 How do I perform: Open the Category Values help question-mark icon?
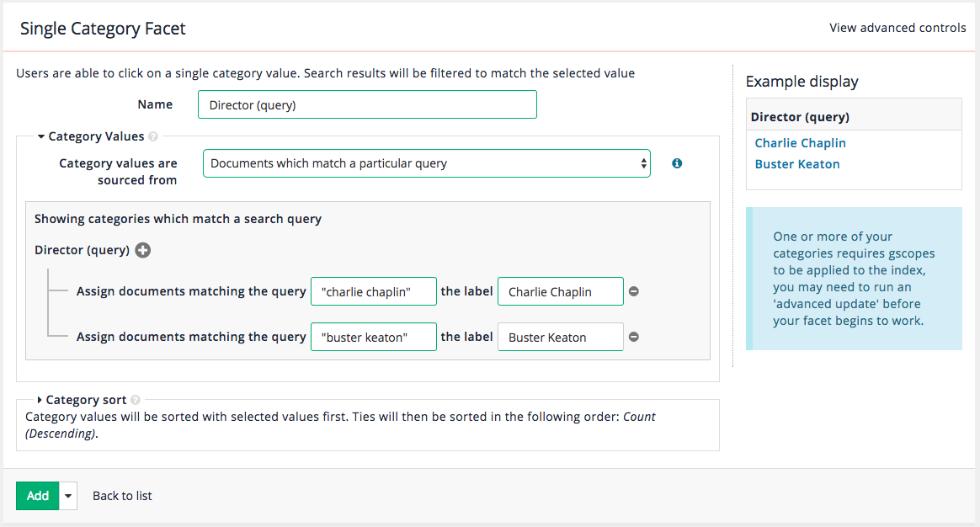154,136
